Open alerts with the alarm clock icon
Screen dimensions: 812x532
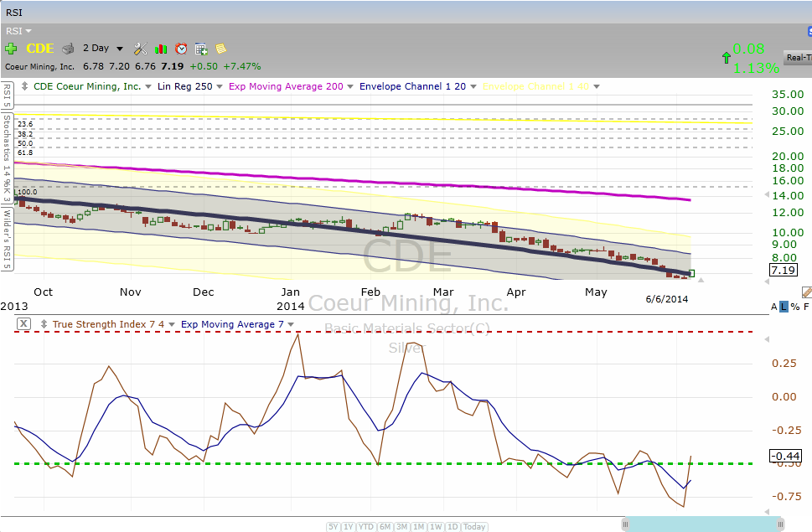(x=181, y=49)
